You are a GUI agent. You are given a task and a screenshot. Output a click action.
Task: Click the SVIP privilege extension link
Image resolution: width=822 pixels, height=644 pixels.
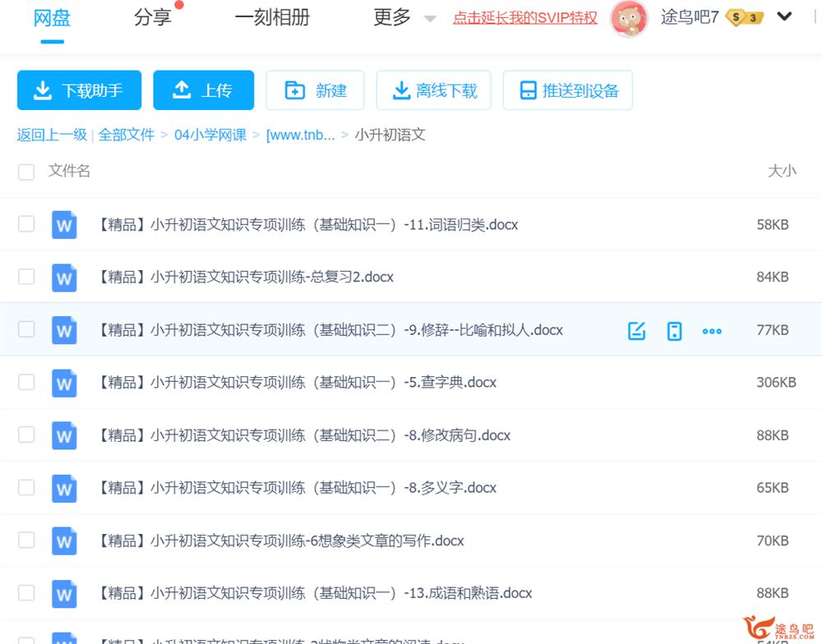(x=525, y=17)
